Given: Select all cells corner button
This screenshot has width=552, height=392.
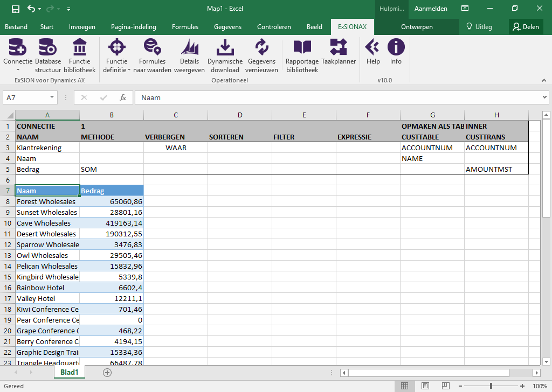Looking at the screenshot, I should pyautogui.click(x=10, y=115).
